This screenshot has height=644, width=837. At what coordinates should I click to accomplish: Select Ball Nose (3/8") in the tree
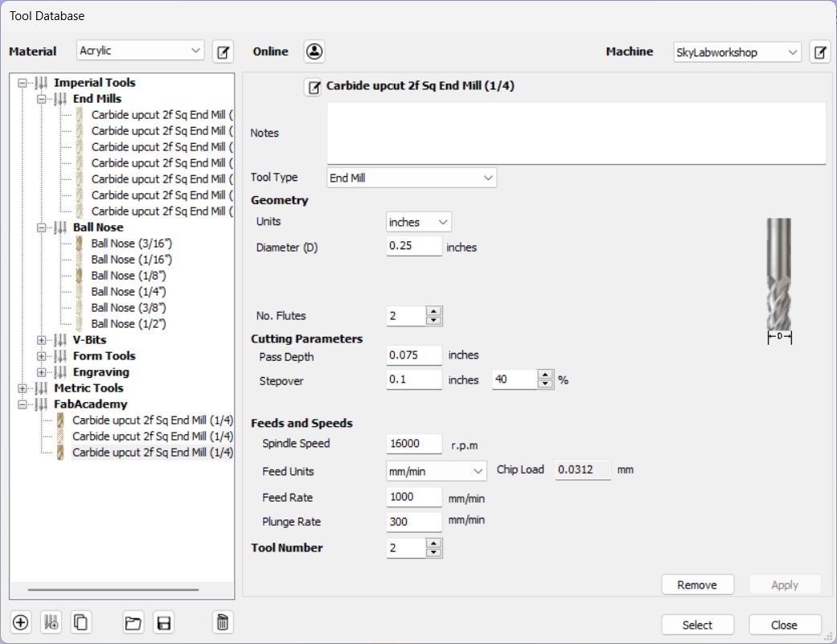coord(129,307)
